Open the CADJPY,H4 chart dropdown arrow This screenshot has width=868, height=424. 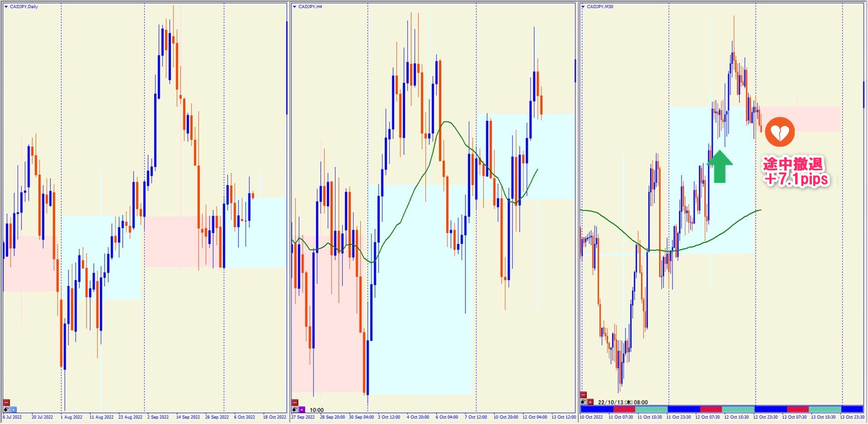[x=294, y=7]
